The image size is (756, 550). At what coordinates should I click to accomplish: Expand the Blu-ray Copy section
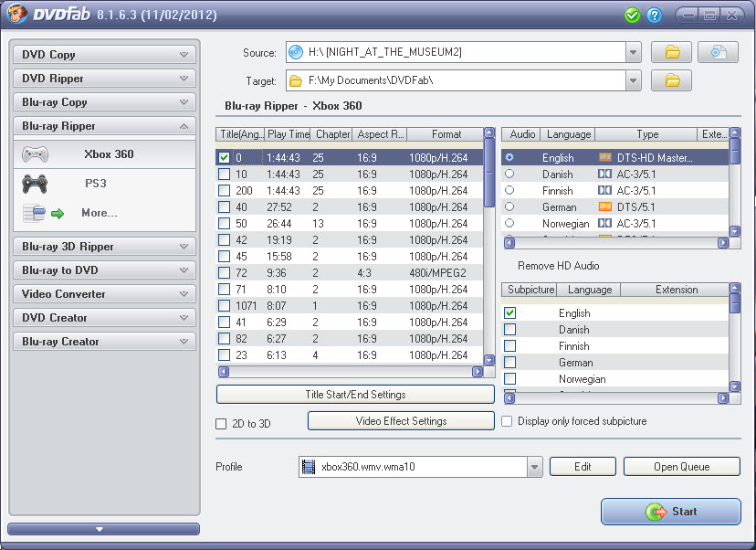tap(104, 101)
